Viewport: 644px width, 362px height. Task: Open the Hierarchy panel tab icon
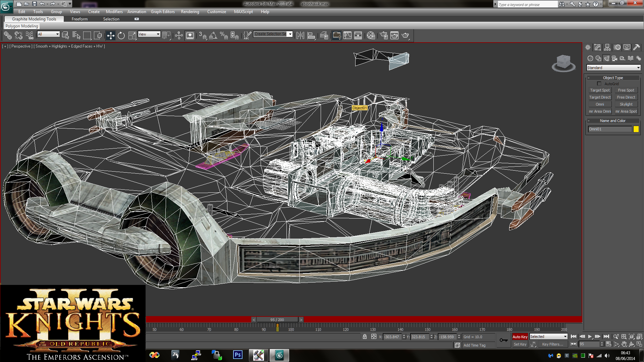[x=607, y=47]
